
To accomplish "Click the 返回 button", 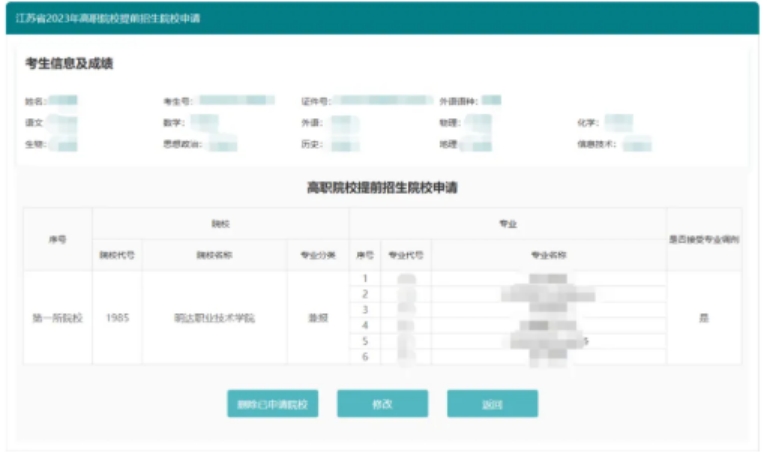I will pos(492,404).
